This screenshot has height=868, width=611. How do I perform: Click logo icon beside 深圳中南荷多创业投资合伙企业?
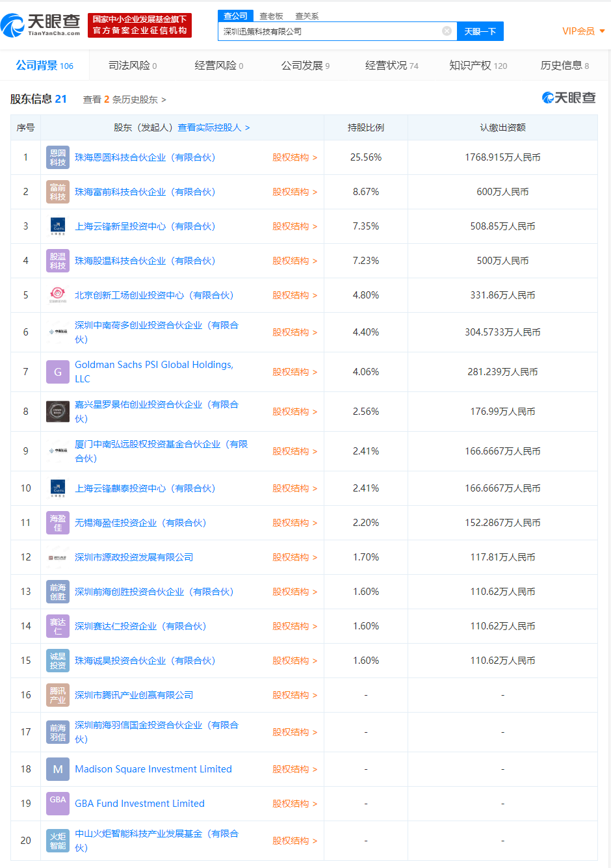point(58,332)
